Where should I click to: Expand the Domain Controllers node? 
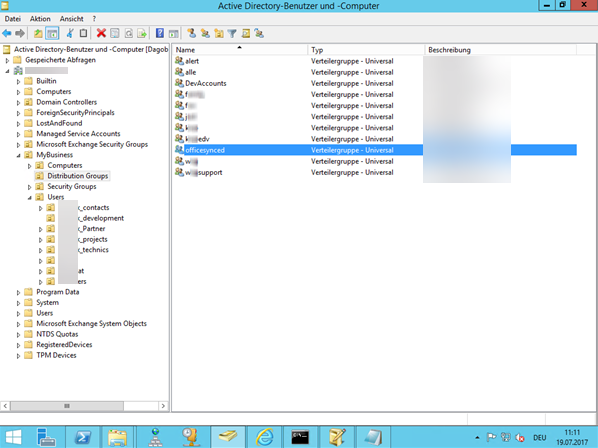[x=18, y=102]
